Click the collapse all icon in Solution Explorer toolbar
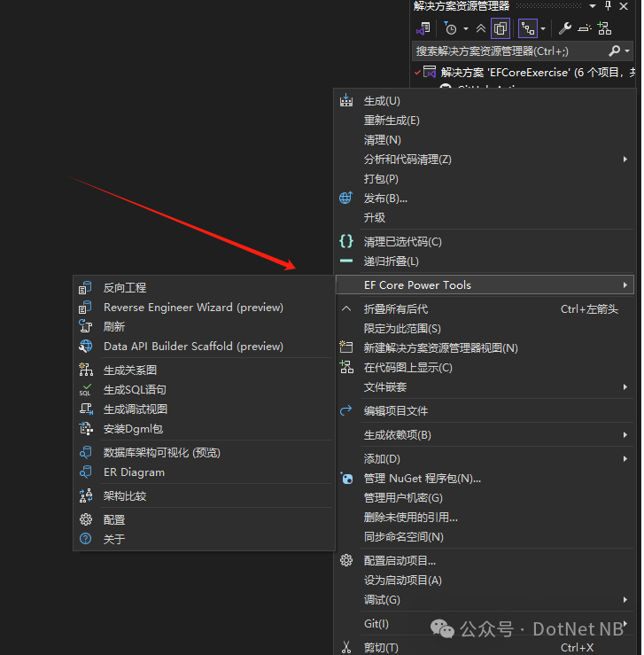Viewport: 644px width, 655px height. [481, 28]
